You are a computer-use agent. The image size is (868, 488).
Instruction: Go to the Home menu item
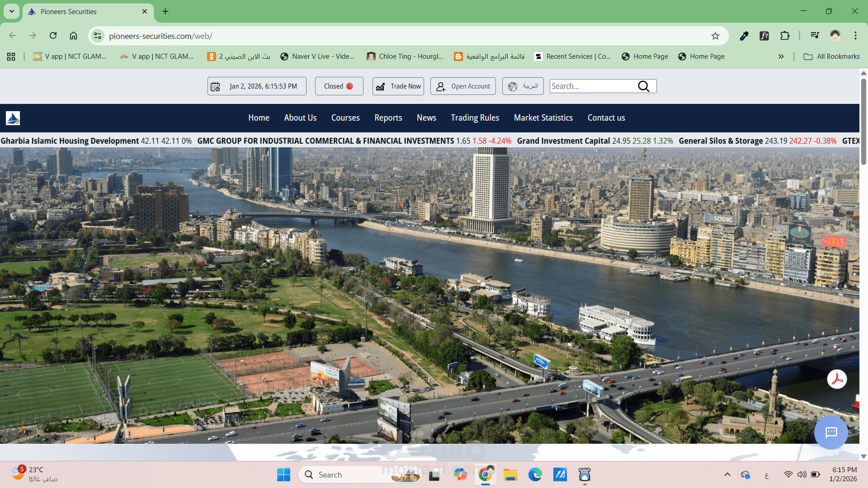click(259, 118)
